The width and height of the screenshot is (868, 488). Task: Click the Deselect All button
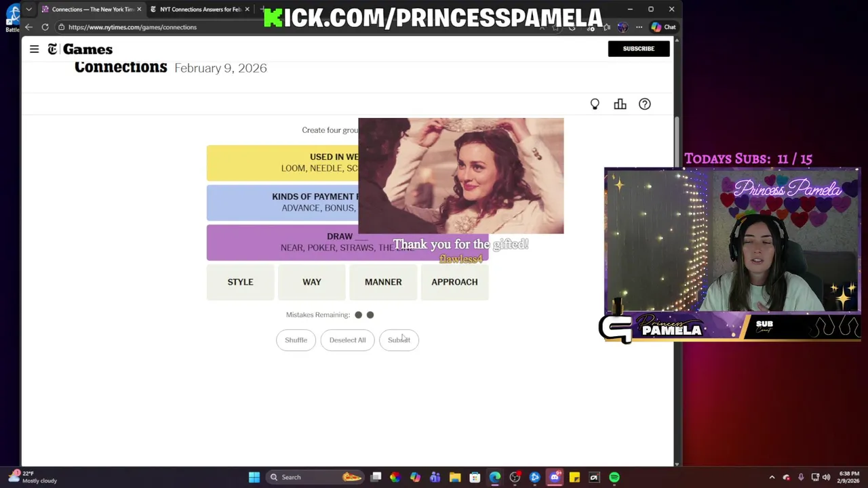347,340
